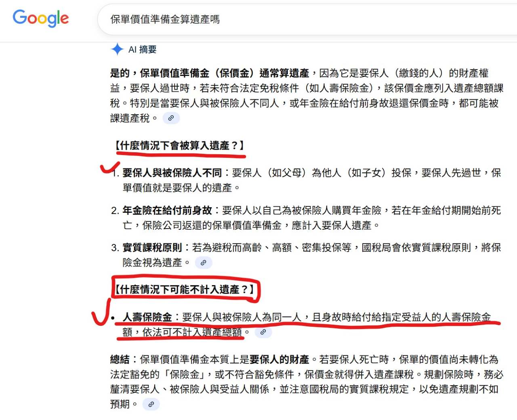Screen dimensions: 517x420
Task: Click the blue AI sparkle icon
Action: coord(117,49)
